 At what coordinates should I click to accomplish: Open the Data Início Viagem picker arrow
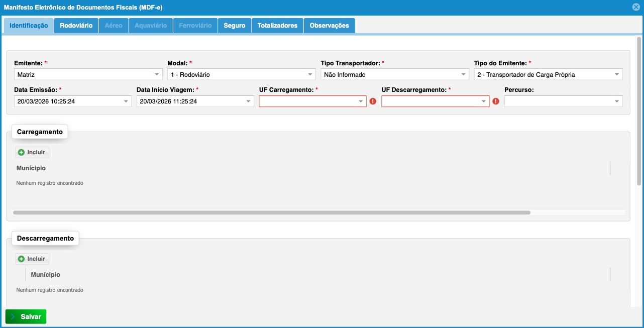[x=248, y=101]
